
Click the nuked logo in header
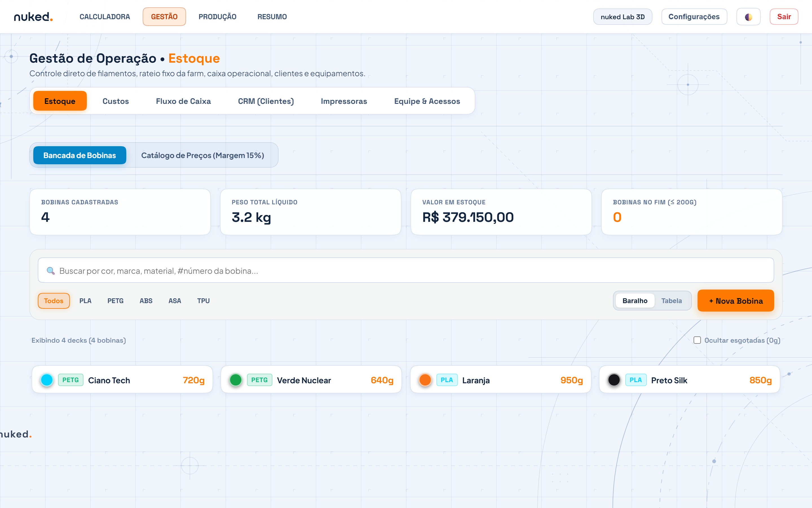click(33, 16)
